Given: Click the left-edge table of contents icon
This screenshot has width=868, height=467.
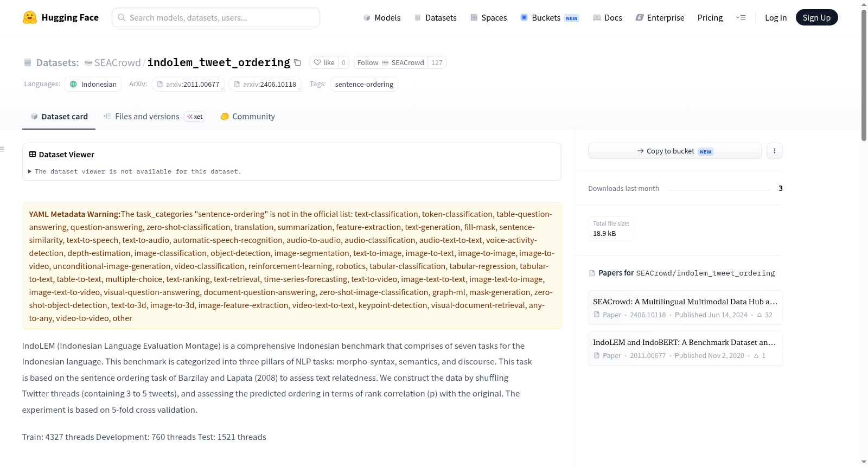Looking at the screenshot, I should click(2, 149).
